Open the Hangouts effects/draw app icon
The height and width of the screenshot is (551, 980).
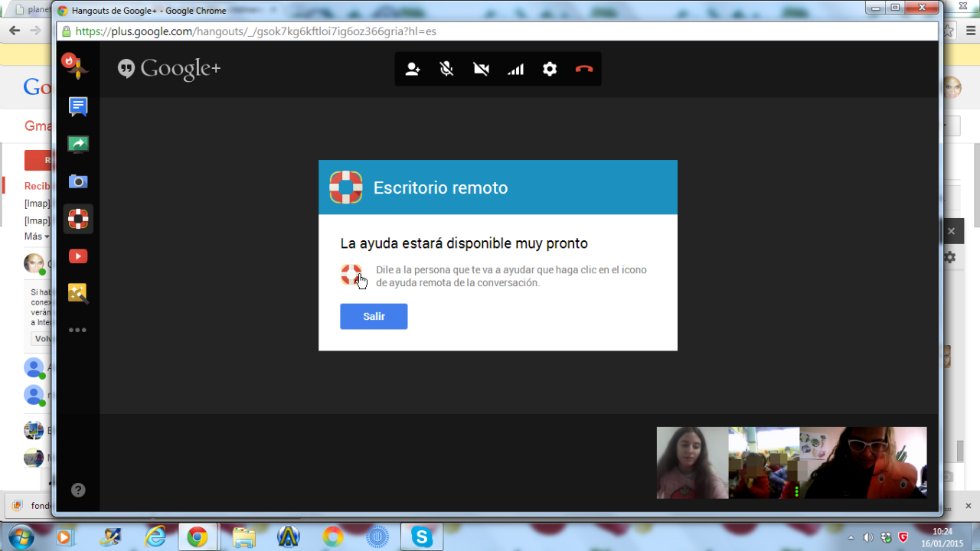pos(76,67)
